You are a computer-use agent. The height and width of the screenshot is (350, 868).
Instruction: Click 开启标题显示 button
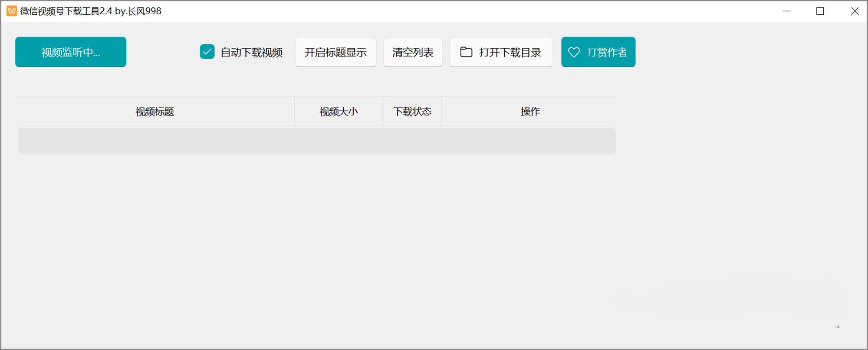point(335,52)
